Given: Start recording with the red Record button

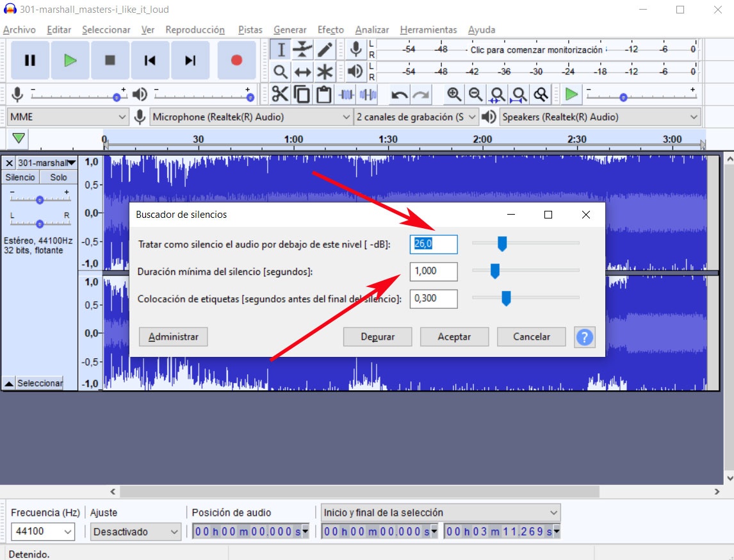Looking at the screenshot, I should (x=236, y=60).
